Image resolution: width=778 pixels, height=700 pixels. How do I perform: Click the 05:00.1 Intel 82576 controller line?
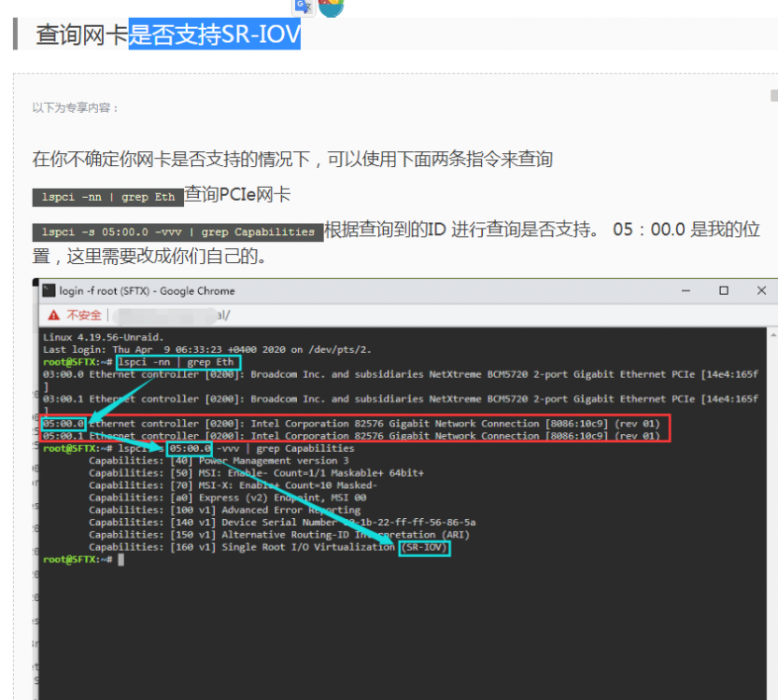pos(351,436)
